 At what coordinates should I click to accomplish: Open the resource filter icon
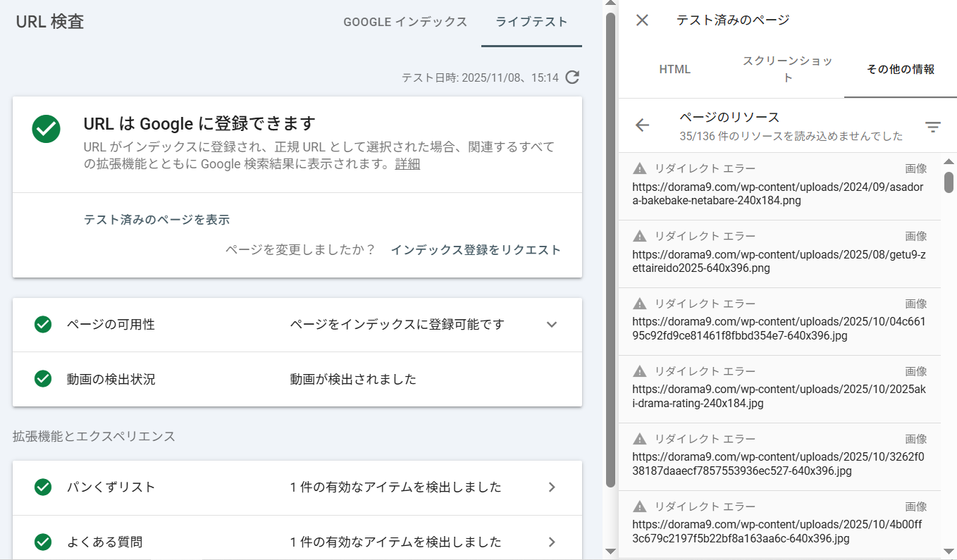click(x=932, y=127)
